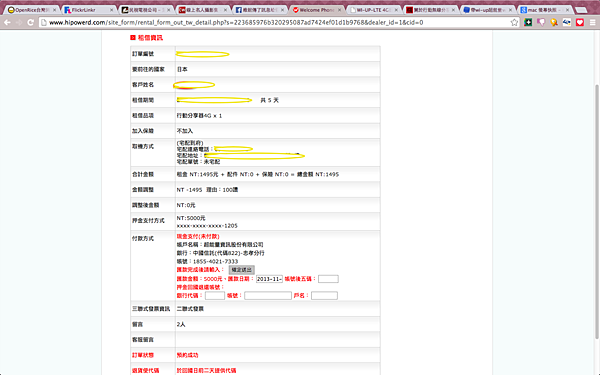Close the FlickrLinkr tab
This screenshot has width=600, height=375.
click(111, 10)
